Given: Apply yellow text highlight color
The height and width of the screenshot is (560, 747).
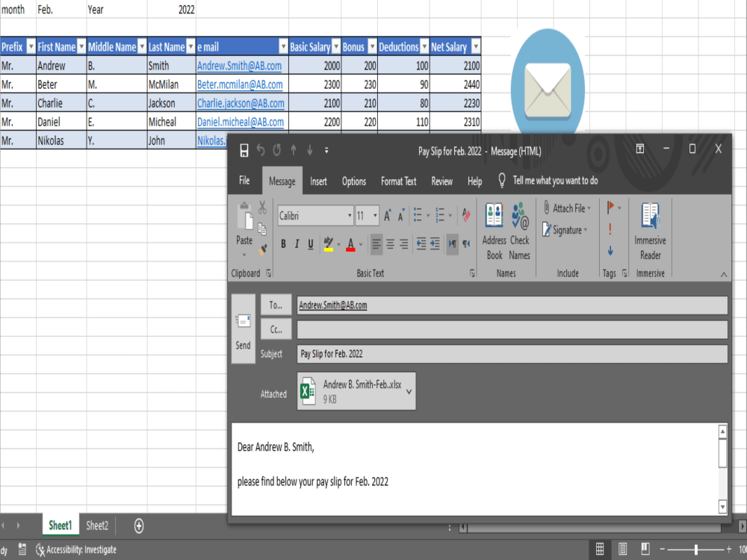Looking at the screenshot, I should [x=328, y=244].
